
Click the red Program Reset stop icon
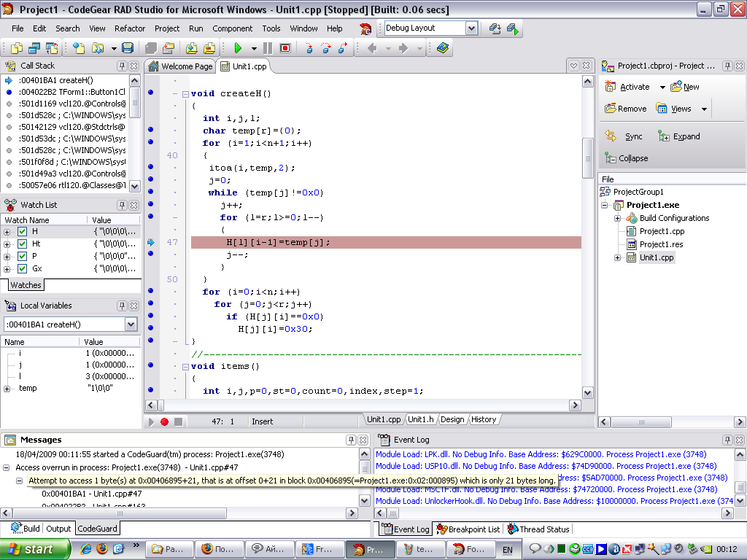pyautogui.click(x=285, y=48)
